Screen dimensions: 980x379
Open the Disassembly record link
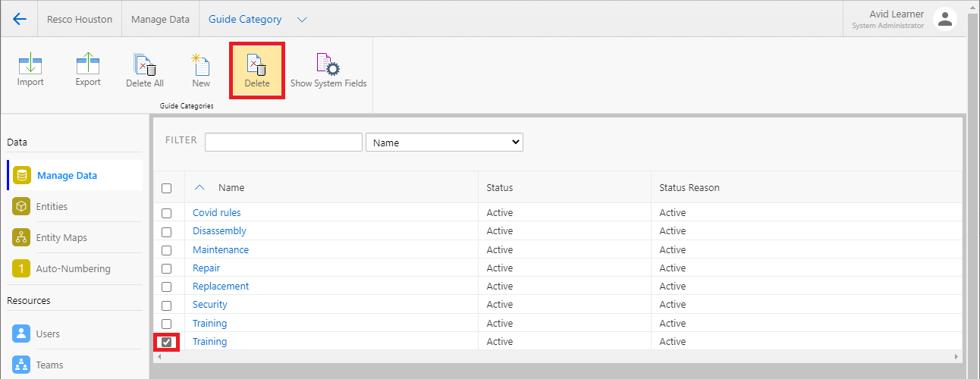219,231
